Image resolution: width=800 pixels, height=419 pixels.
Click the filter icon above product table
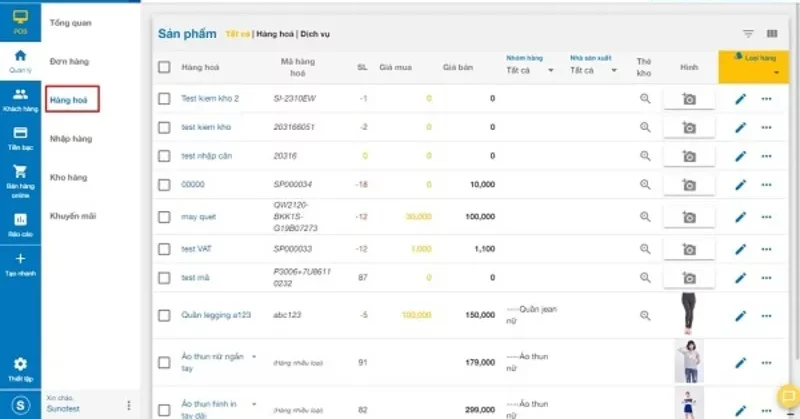click(x=748, y=34)
